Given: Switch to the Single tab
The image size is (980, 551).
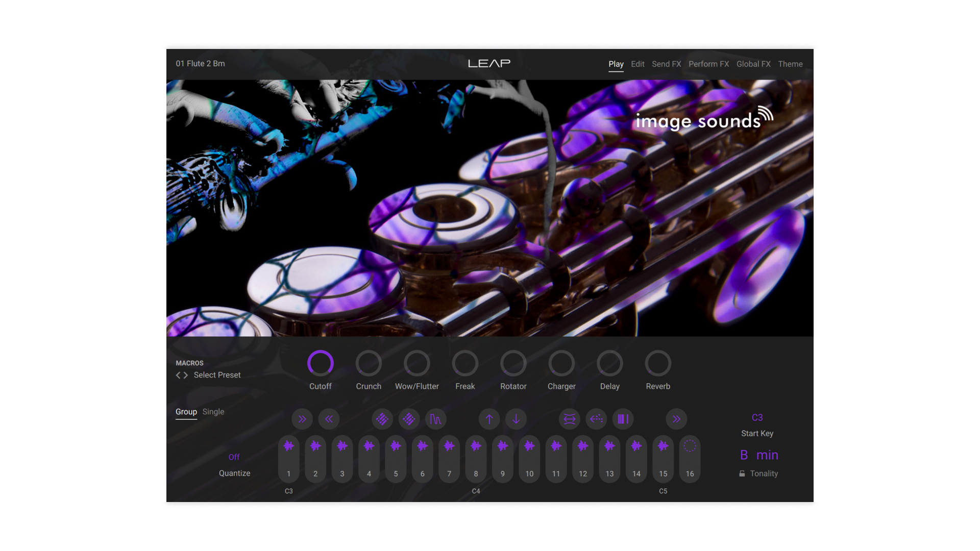Looking at the screenshot, I should click(x=213, y=412).
